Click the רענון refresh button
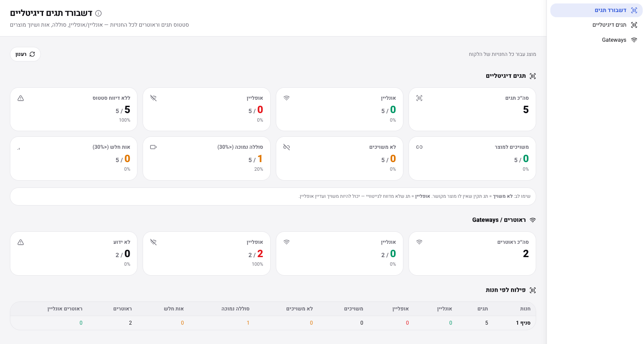This screenshot has height=344, width=644. point(25,54)
